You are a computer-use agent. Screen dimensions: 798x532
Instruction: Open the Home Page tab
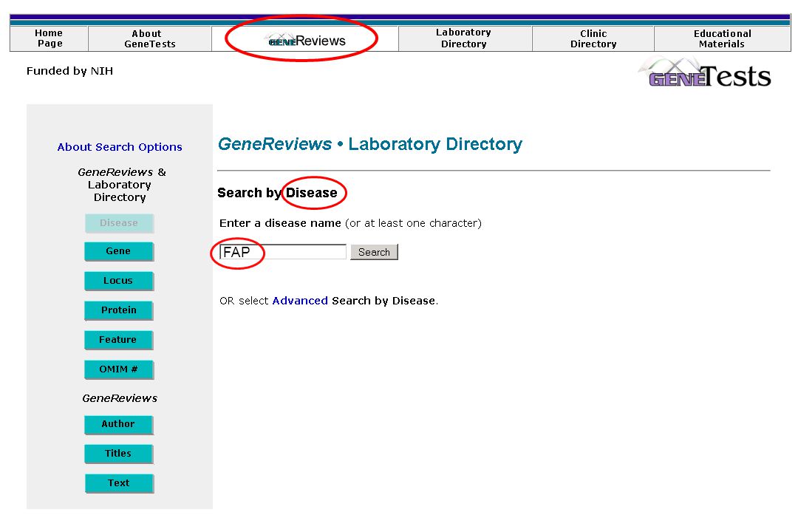click(49, 38)
